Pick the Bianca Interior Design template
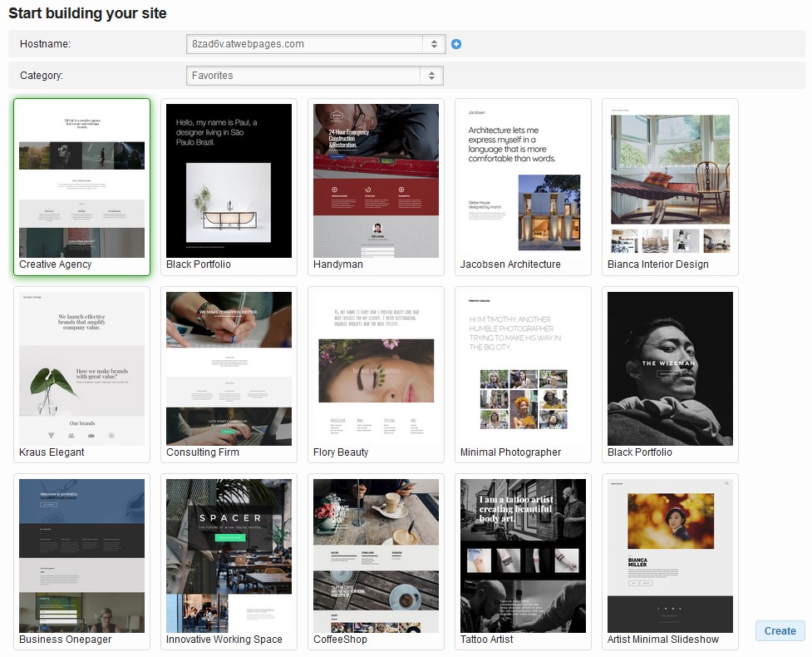 pos(670,180)
